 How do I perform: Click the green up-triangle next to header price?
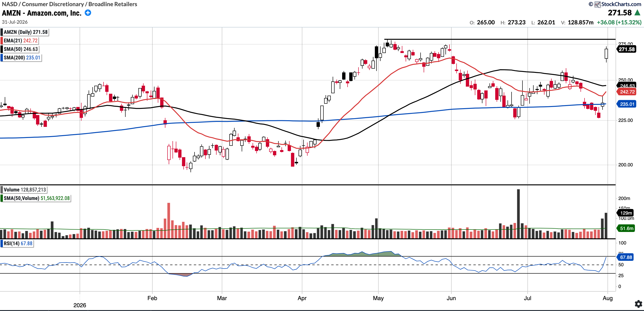[637, 13]
